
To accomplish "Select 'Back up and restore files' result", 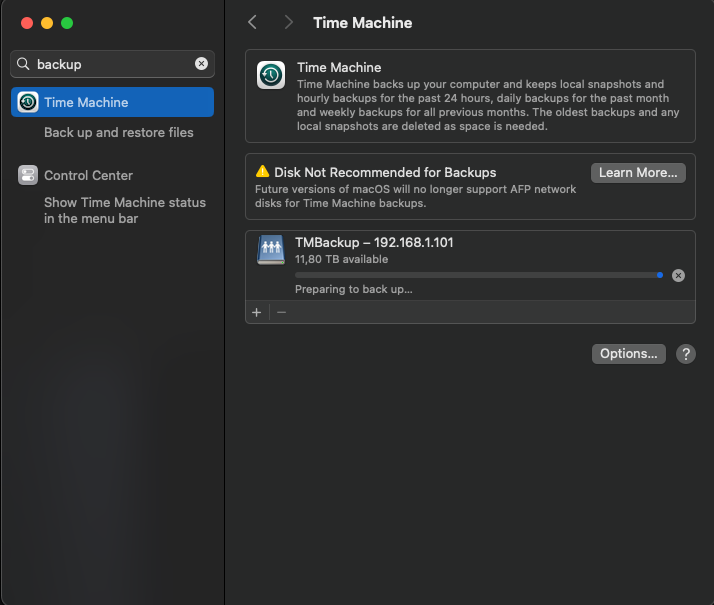I will 119,132.
